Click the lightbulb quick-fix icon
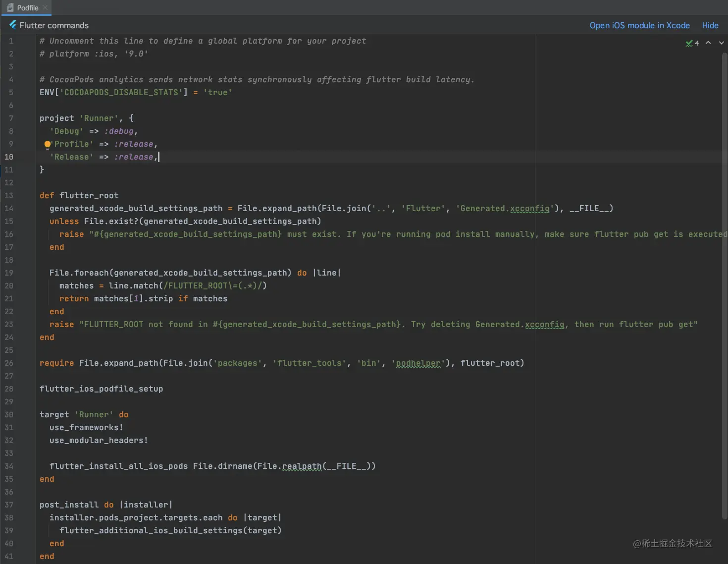The width and height of the screenshot is (728, 564). (47, 145)
